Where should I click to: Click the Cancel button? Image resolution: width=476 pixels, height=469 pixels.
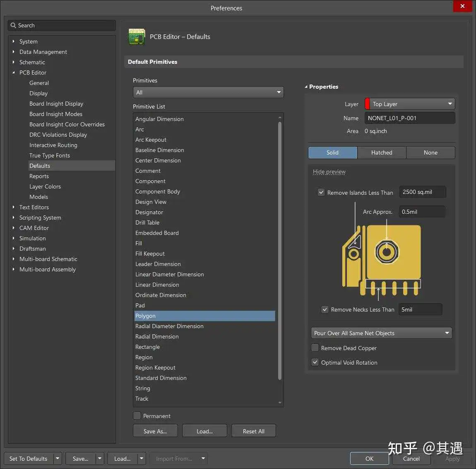[411, 458]
